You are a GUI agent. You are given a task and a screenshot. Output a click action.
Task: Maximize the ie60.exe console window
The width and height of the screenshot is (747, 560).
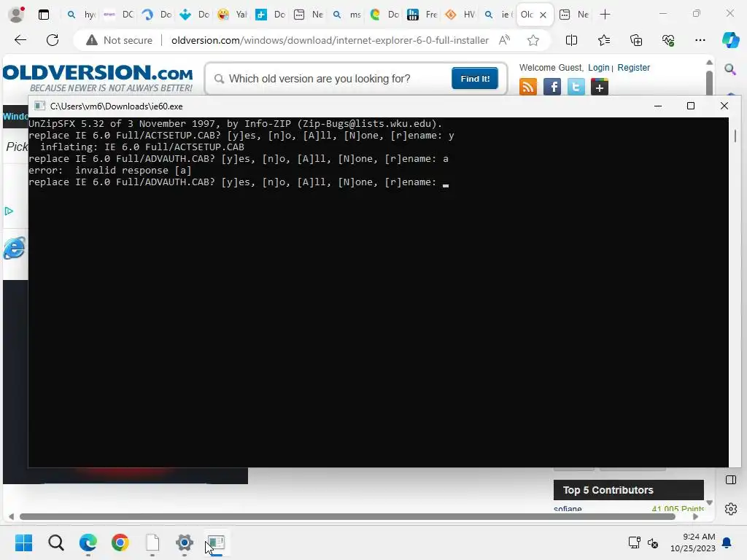point(691,106)
